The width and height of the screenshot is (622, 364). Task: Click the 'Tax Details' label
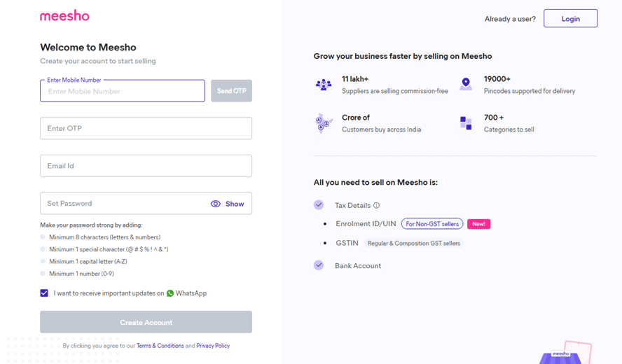[352, 205]
